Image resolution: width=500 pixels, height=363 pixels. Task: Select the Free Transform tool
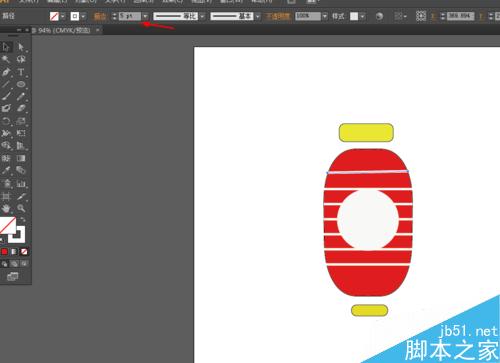(21, 133)
